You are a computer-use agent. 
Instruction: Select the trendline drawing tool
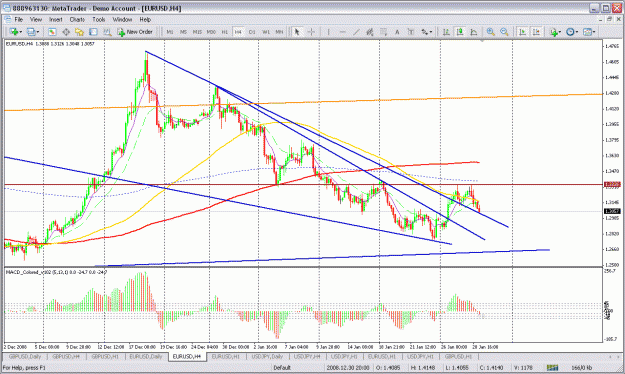tap(356, 32)
